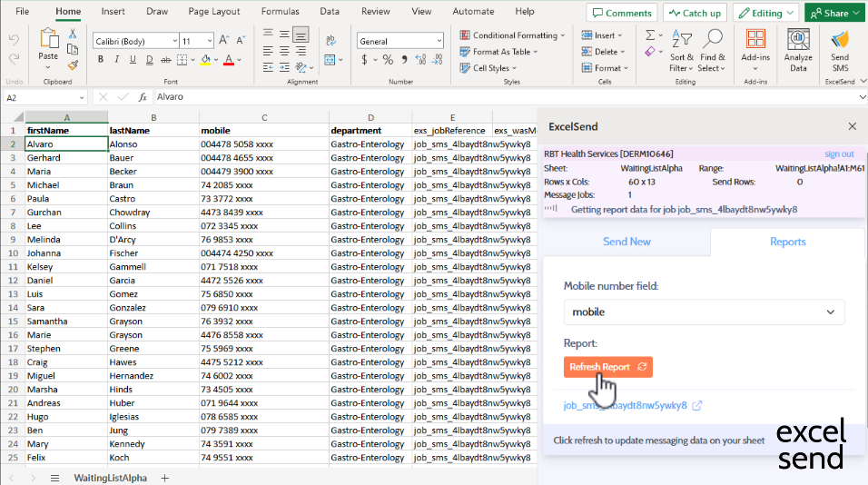This screenshot has width=868, height=485.
Task: Click the Copy icon
Action: coord(73,49)
